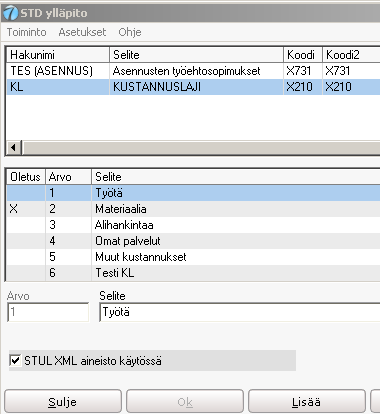Select the Työtä row in the value list
The width and height of the screenshot is (380, 414).
[193, 193]
